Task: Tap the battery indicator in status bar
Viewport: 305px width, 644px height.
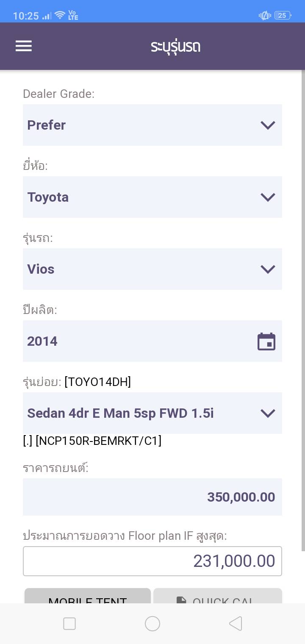Action: point(282,16)
